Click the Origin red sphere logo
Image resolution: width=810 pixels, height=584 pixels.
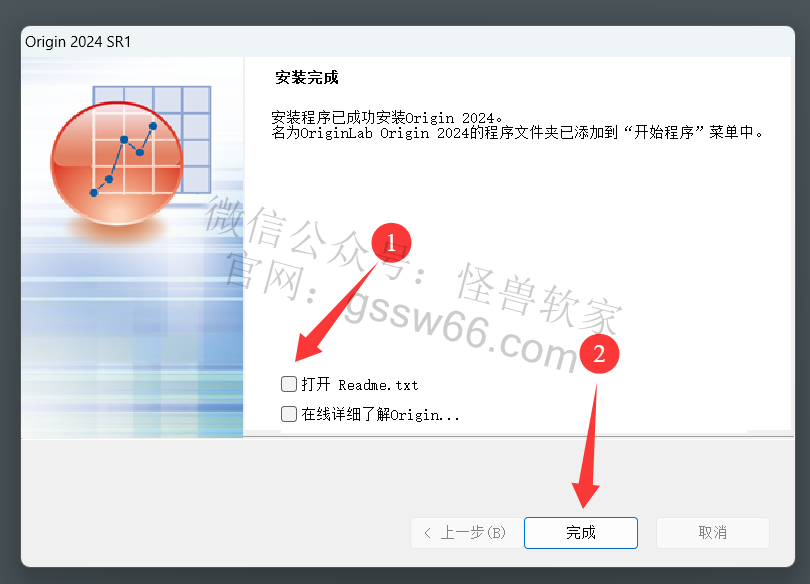click(117, 163)
